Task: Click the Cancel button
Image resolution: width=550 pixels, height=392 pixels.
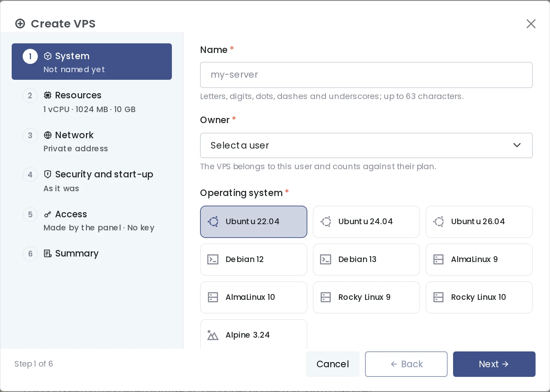Action: 333,364
